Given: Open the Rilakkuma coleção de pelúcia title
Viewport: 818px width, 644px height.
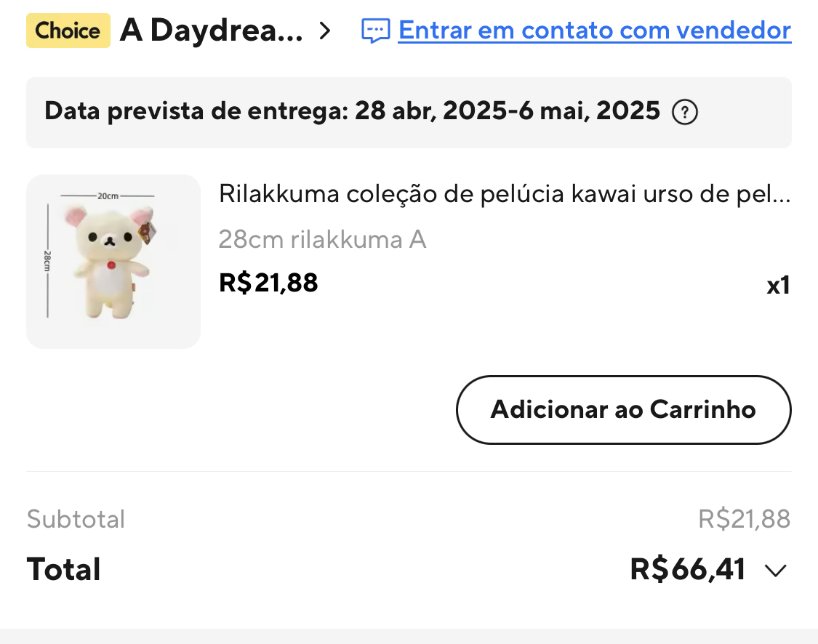Looking at the screenshot, I should [x=504, y=195].
